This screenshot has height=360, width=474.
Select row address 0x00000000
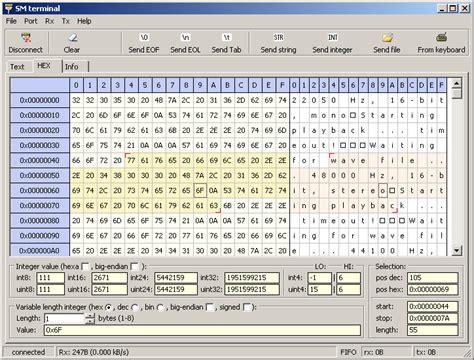point(40,100)
